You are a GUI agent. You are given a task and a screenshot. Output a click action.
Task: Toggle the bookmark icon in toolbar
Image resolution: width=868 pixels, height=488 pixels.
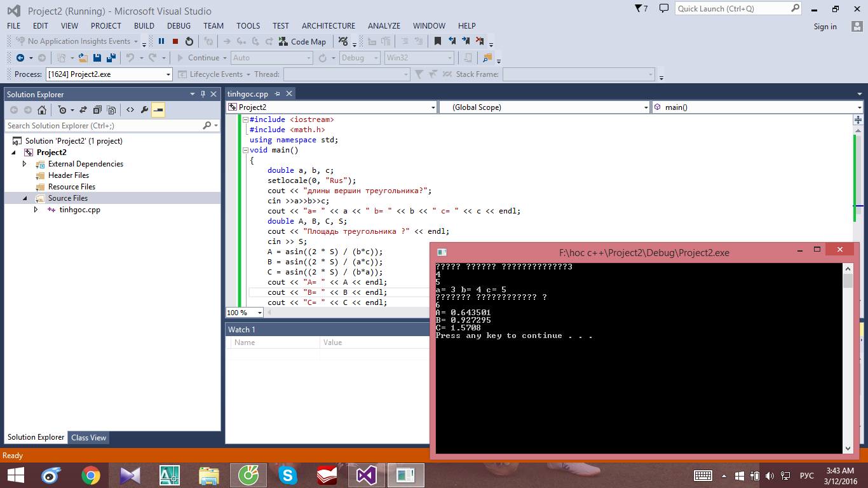[x=437, y=41]
